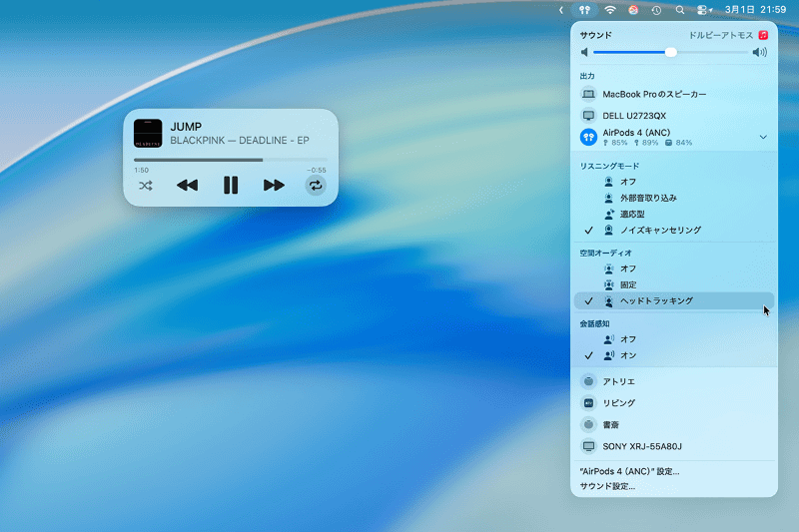
Task: Select ヘッドトラッキング spatial audio
Action: click(x=674, y=300)
